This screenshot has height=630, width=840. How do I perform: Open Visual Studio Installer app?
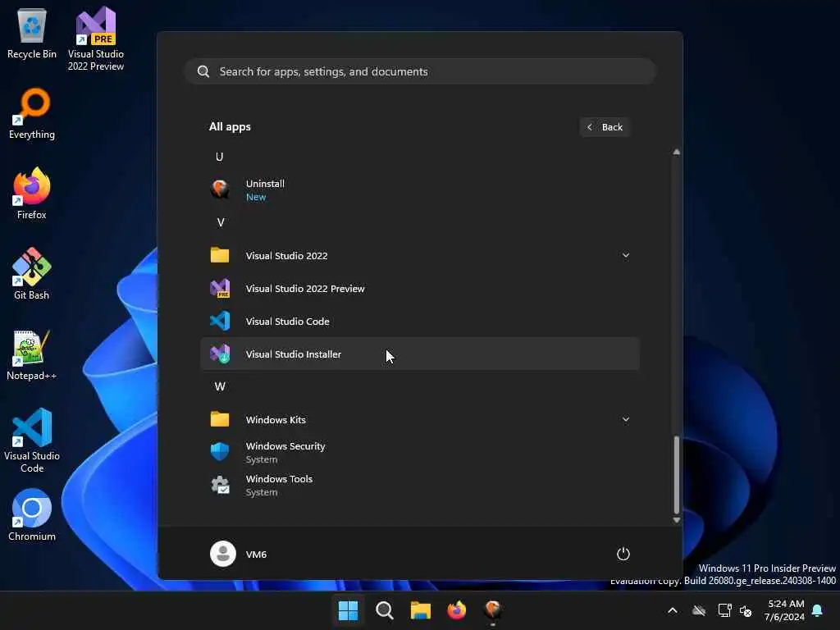click(x=420, y=354)
